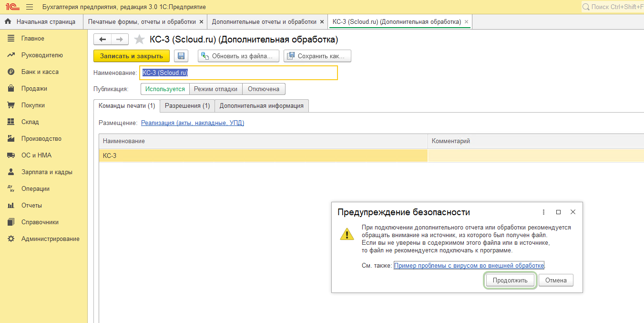Image resolution: width=644 pixels, height=323 pixels.
Task: Click the Отчеты bar chart icon
Action: 11,205
